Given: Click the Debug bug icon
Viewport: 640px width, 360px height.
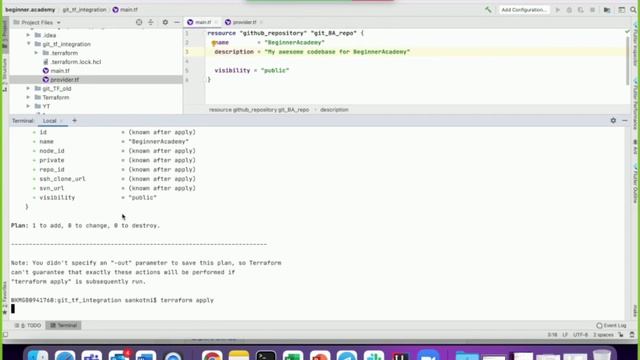Looking at the screenshot, I should click(569, 10).
